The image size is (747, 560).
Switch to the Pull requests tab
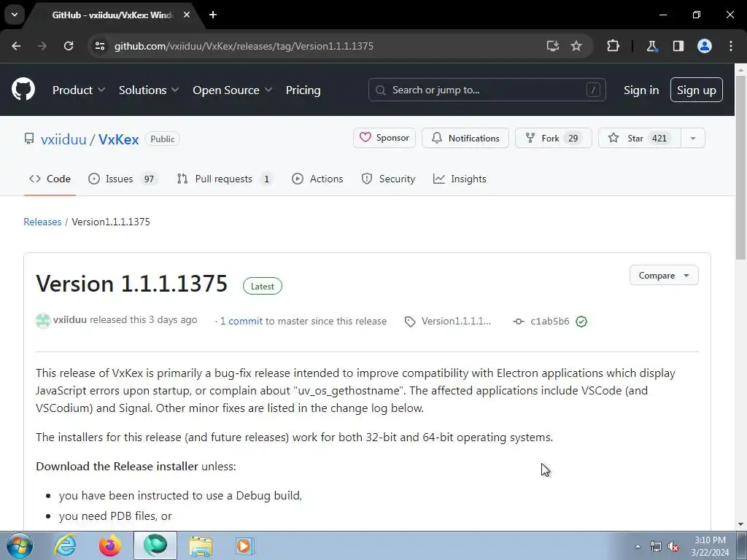coord(225,179)
